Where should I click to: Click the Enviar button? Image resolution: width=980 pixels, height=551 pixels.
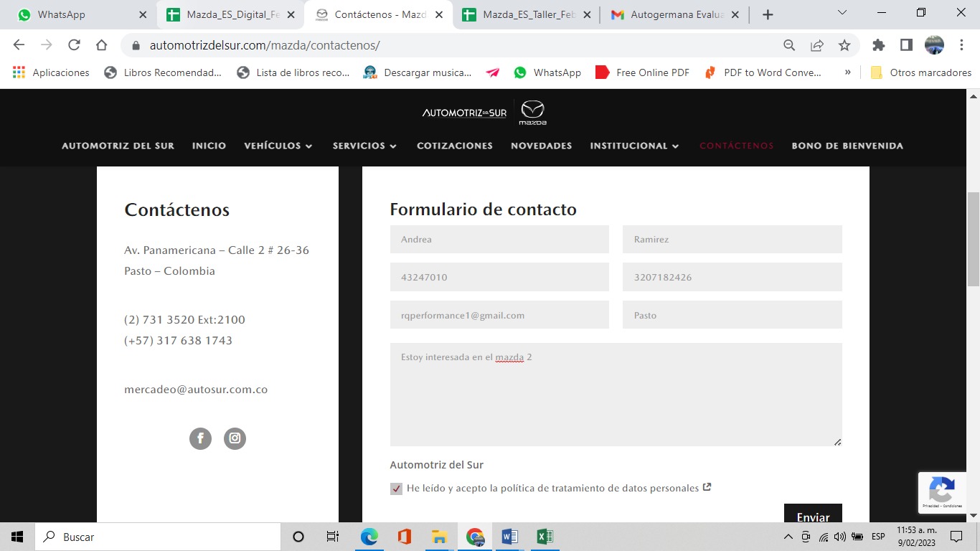[813, 514]
